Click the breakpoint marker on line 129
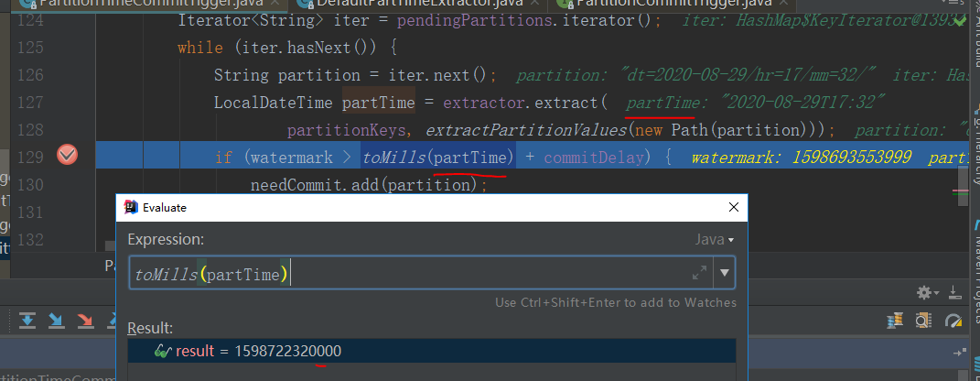This screenshot has height=381, width=980. 67,155
